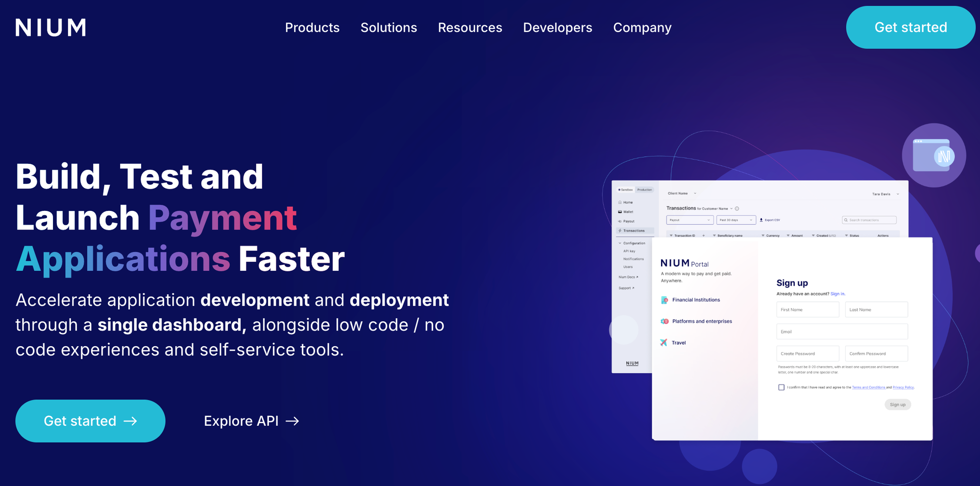Click the small NIUM logo in the portal sidebar
The height and width of the screenshot is (486, 980).
632,363
